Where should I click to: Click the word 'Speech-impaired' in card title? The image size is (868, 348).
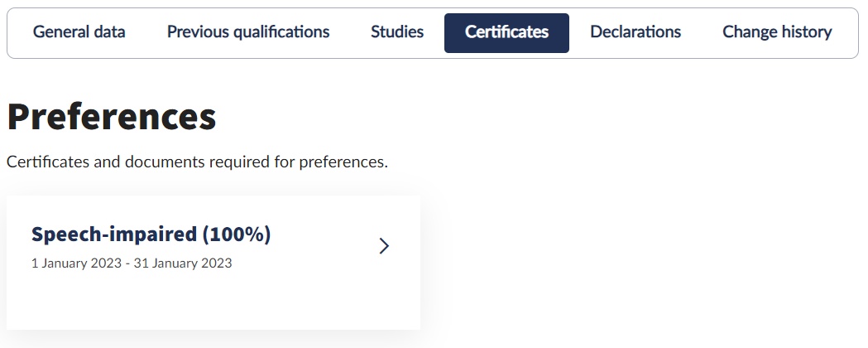[x=114, y=234]
